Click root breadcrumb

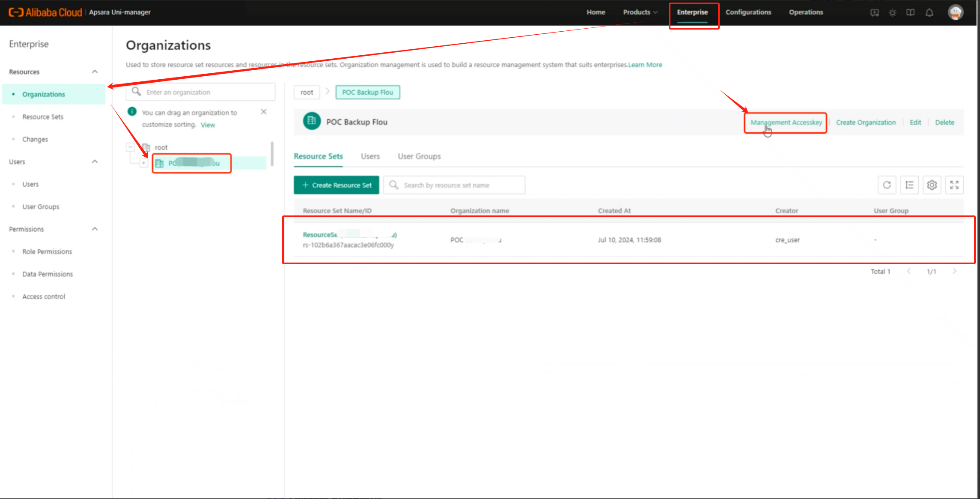(x=307, y=92)
